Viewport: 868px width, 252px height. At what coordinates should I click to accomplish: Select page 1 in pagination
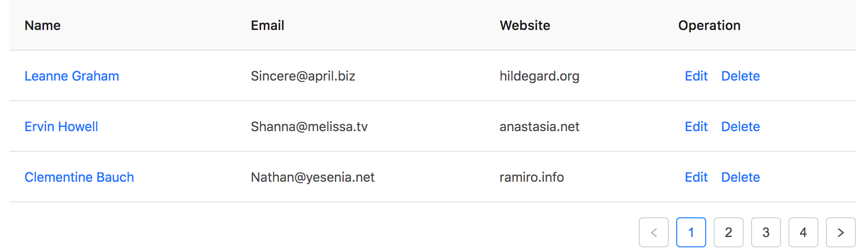(x=691, y=232)
